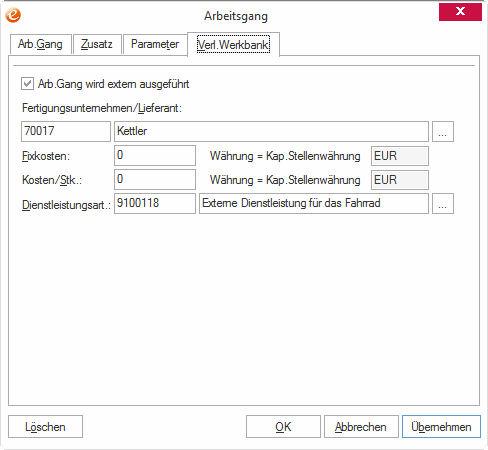Confirm with the OK button
This screenshot has width=488, height=450.
point(283,427)
